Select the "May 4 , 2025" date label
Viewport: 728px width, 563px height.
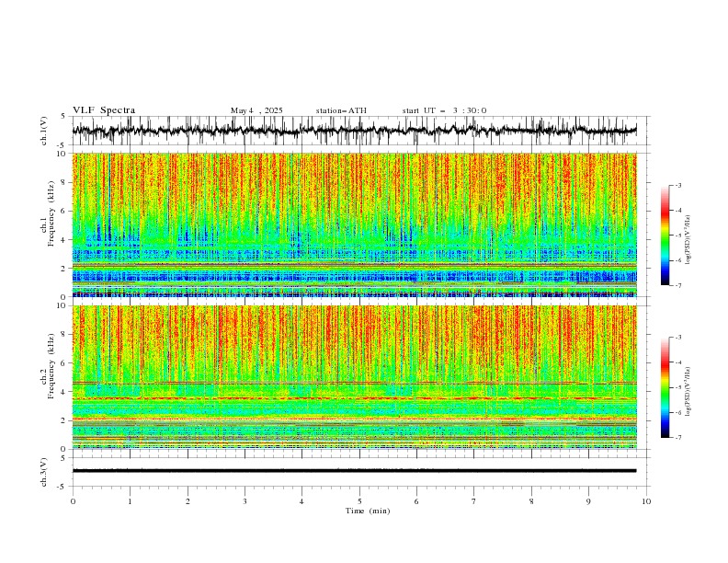256,110
